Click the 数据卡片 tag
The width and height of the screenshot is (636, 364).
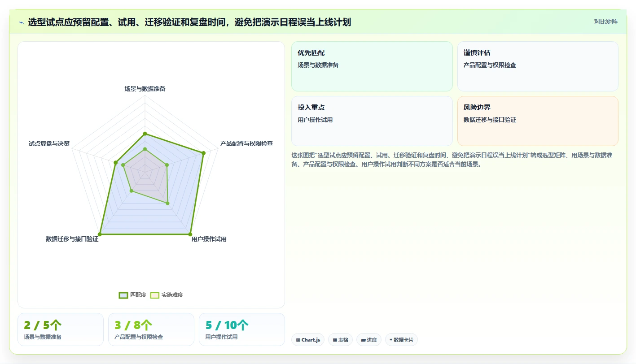(x=401, y=340)
